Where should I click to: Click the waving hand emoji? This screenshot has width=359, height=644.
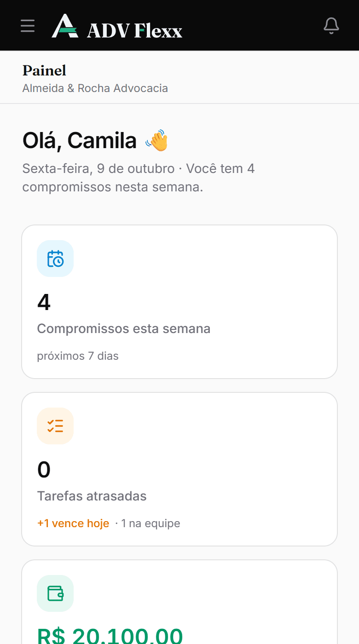click(156, 141)
